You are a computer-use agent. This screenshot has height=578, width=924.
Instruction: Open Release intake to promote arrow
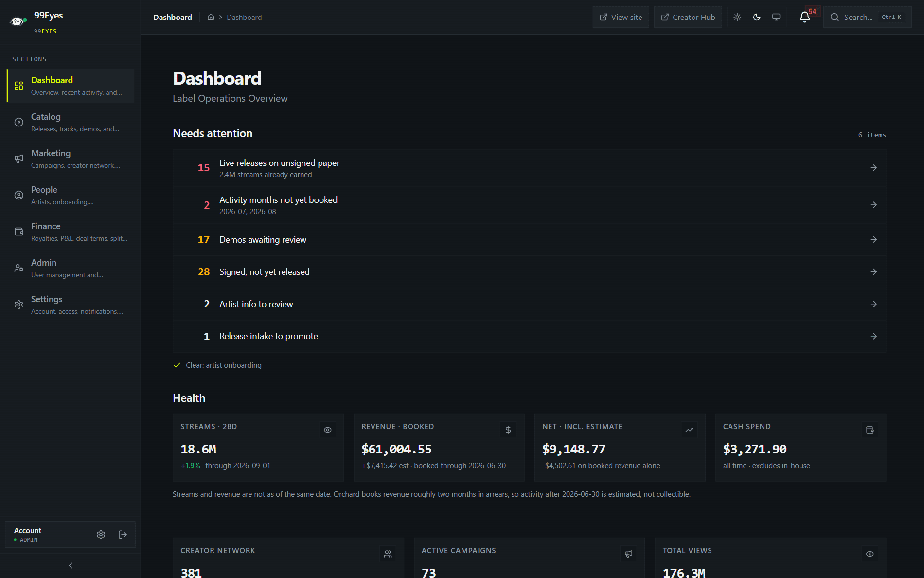tap(873, 336)
